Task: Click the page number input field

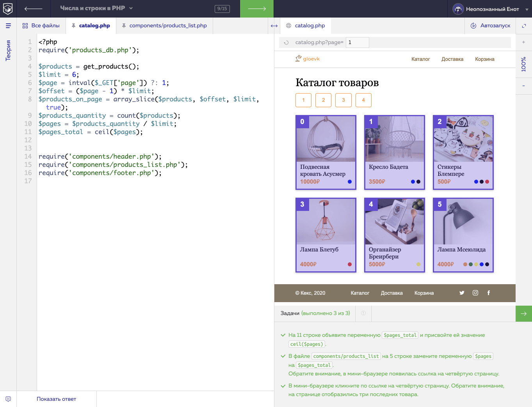Action: [357, 42]
